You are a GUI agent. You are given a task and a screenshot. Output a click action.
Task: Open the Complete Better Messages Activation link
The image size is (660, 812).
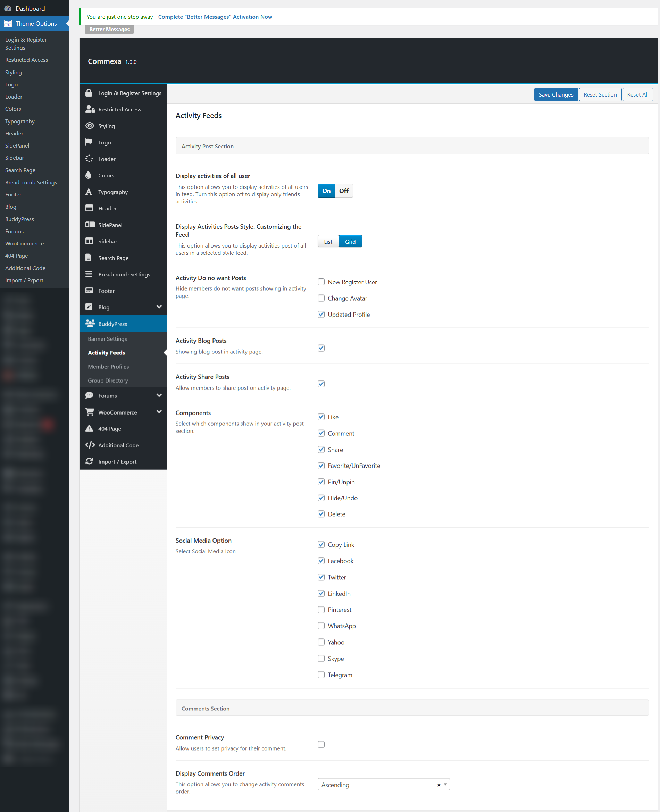215,17
